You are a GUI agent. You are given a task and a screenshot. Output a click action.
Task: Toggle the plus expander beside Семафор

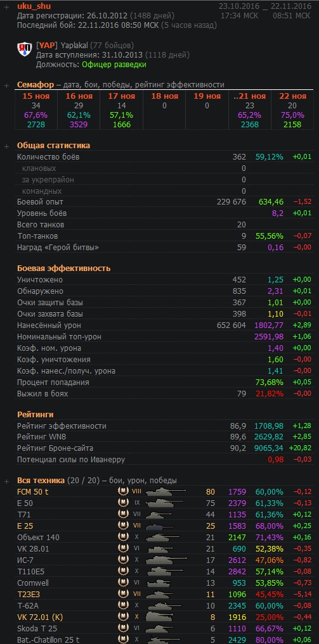click(x=6, y=85)
